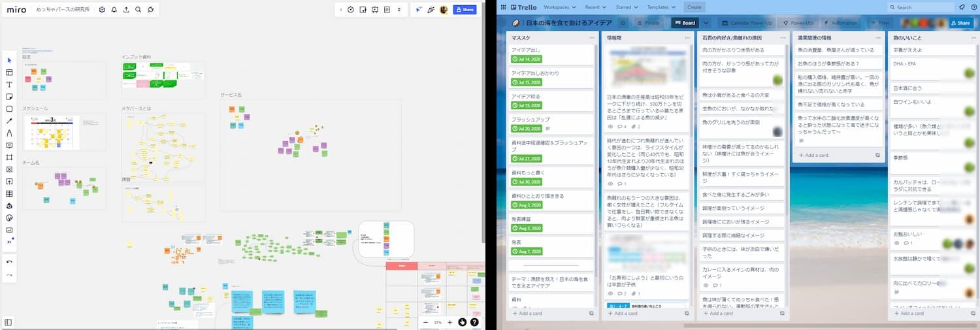Click the Miro Share button
Viewport: 980px width, 330px height.
coord(465,10)
